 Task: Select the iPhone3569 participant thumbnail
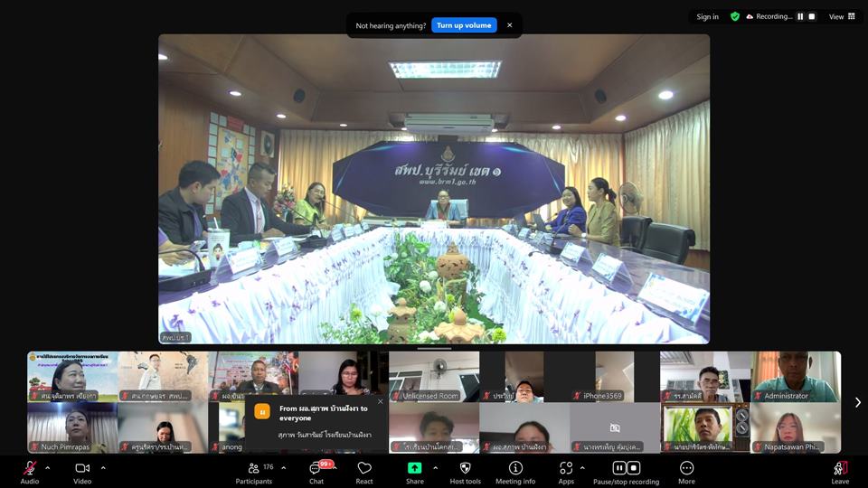pyautogui.click(x=615, y=377)
